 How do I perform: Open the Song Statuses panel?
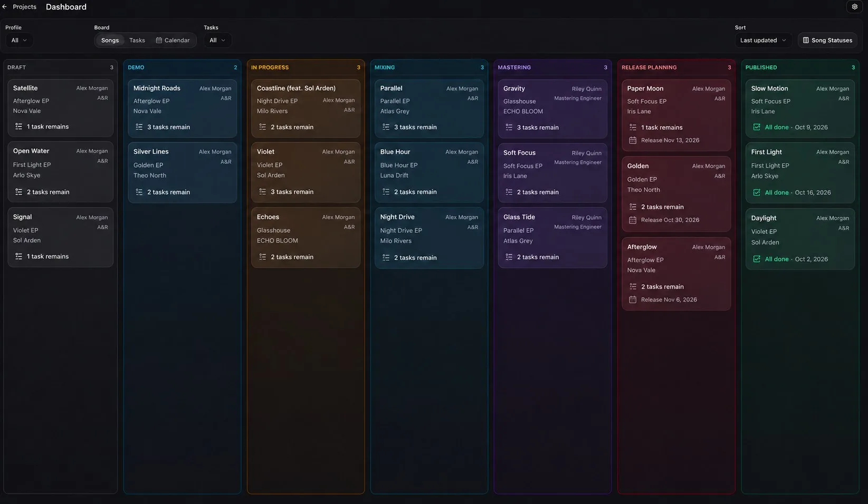click(827, 40)
